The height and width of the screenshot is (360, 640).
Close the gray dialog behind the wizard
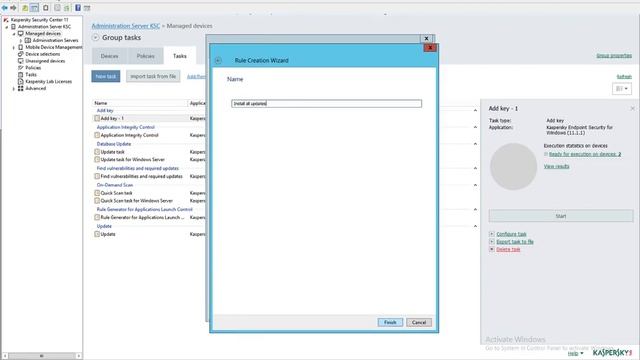click(x=427, y=38)
